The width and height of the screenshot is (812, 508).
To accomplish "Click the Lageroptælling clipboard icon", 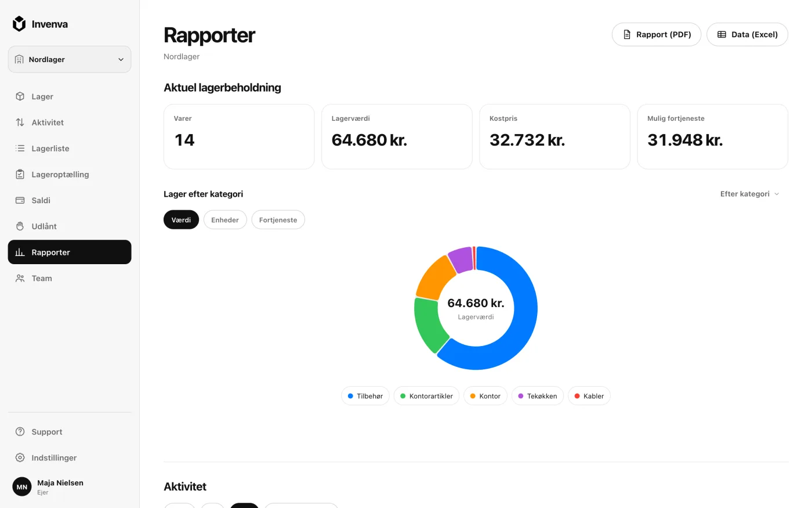I will [20, 174].
